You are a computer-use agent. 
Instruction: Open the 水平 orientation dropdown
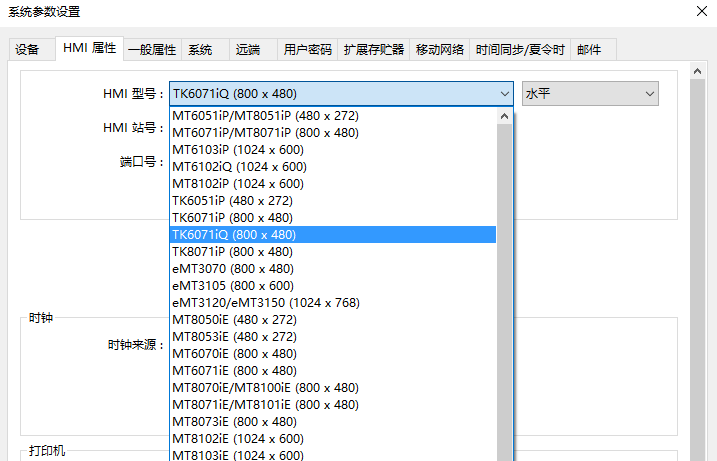click(x=589, y=94)
